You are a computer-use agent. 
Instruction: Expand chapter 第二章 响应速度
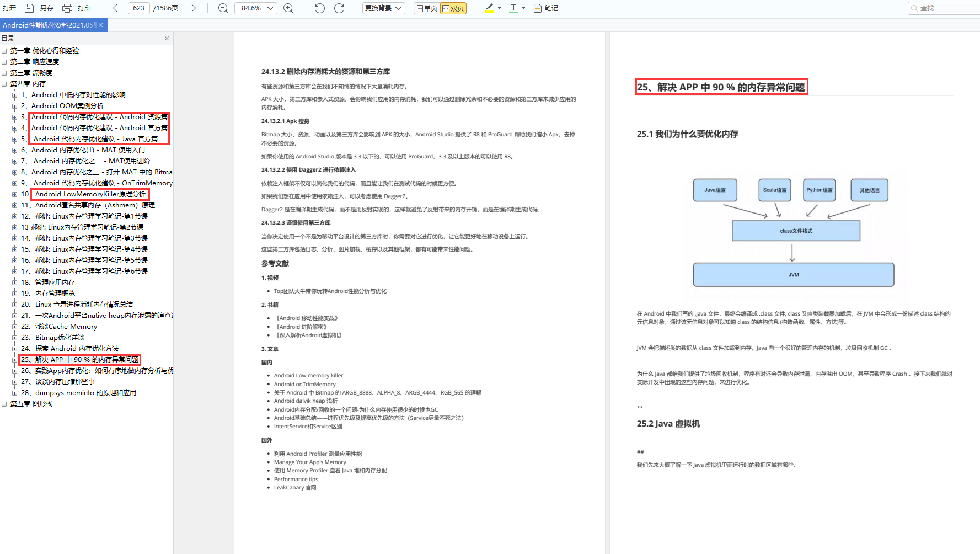tap(4, 62)
